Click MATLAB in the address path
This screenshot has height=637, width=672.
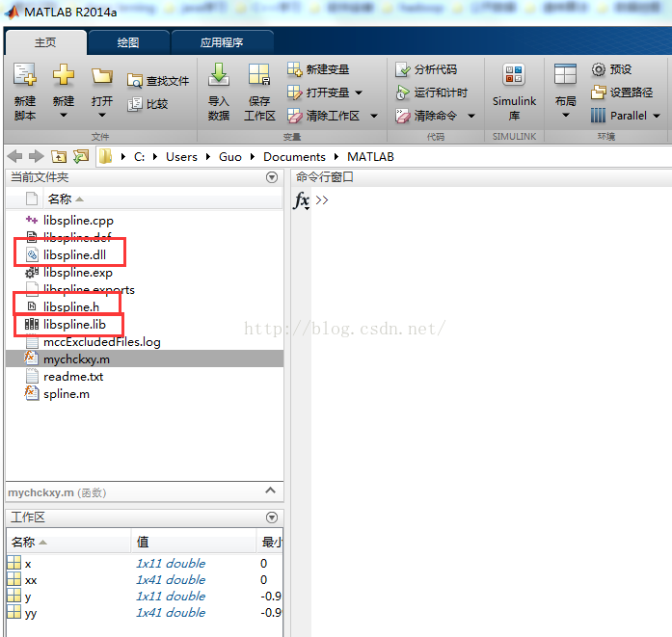coord(371,157)
